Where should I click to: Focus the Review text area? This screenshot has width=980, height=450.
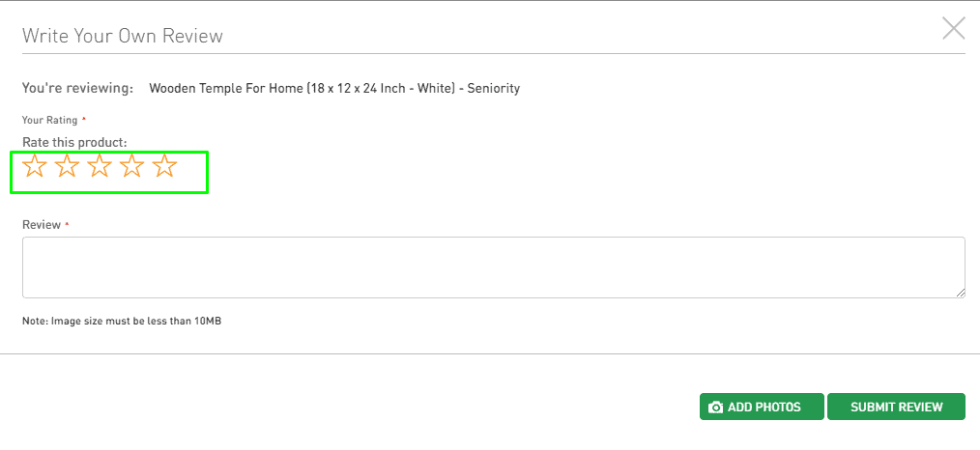click(494, 267)
